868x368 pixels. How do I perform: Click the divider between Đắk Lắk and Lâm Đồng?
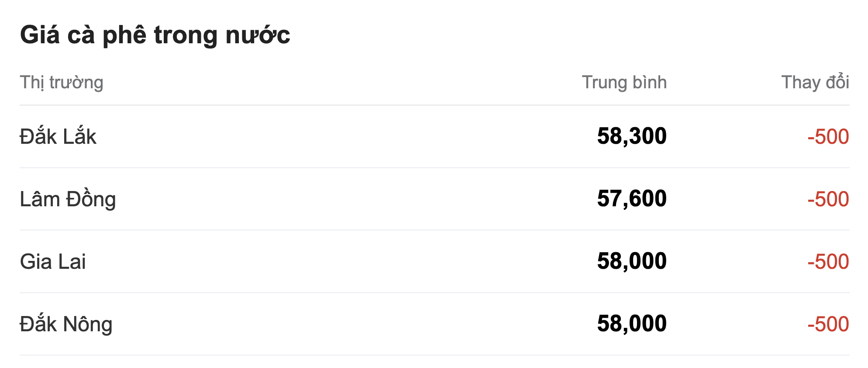[434, 167]
